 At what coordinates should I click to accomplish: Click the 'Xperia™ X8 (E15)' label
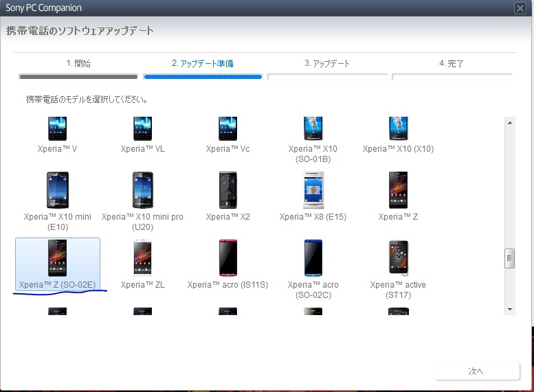[313, 217]
